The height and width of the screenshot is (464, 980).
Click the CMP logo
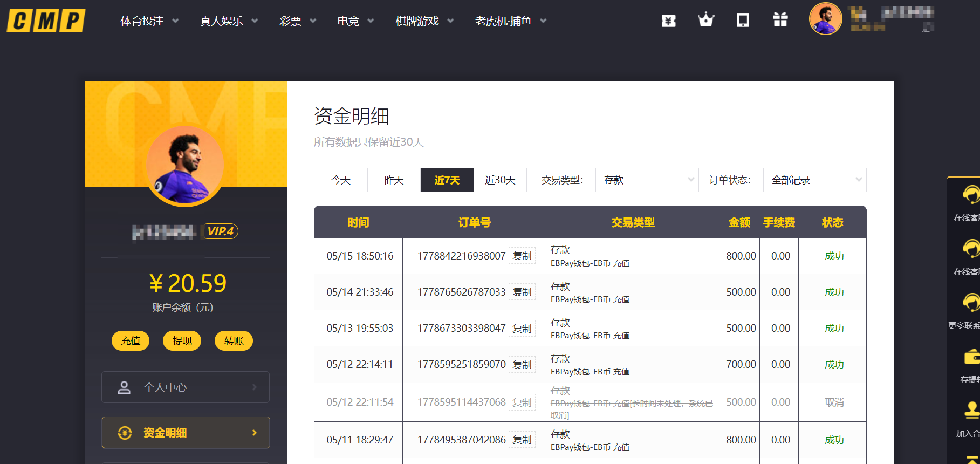[46, 21]
